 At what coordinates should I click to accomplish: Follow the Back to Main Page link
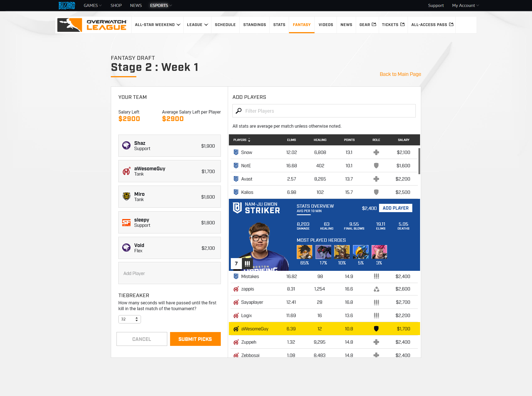[x=400, y=74]
